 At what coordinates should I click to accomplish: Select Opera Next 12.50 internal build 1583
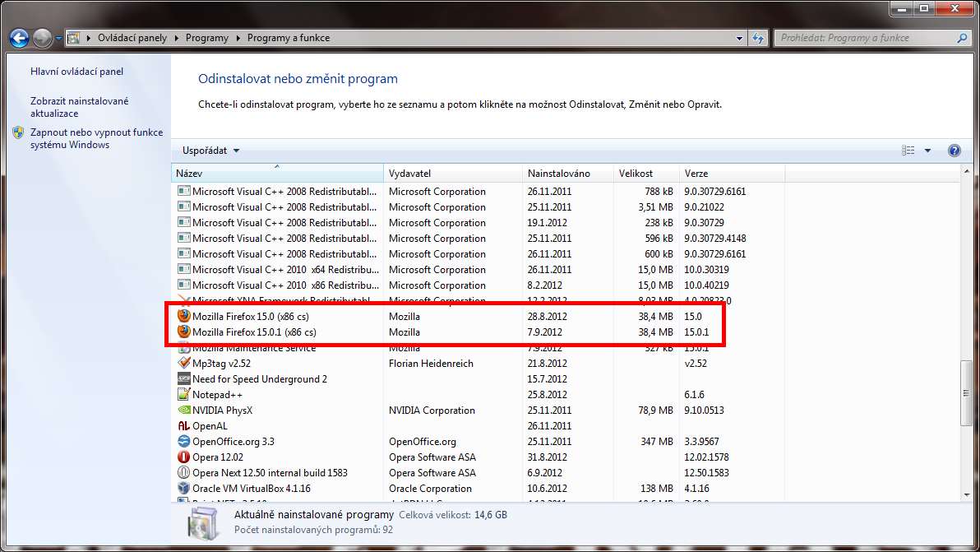pyautogui.click(x=270, y=472)
